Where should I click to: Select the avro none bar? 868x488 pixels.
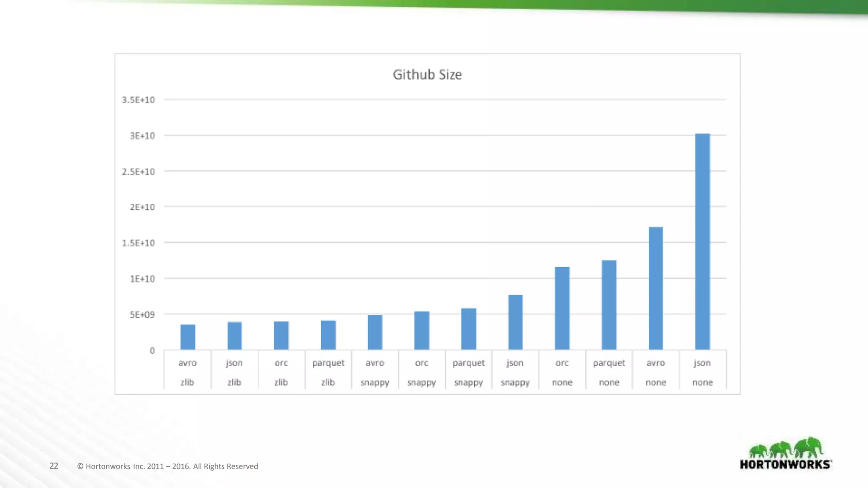(656, 288)
